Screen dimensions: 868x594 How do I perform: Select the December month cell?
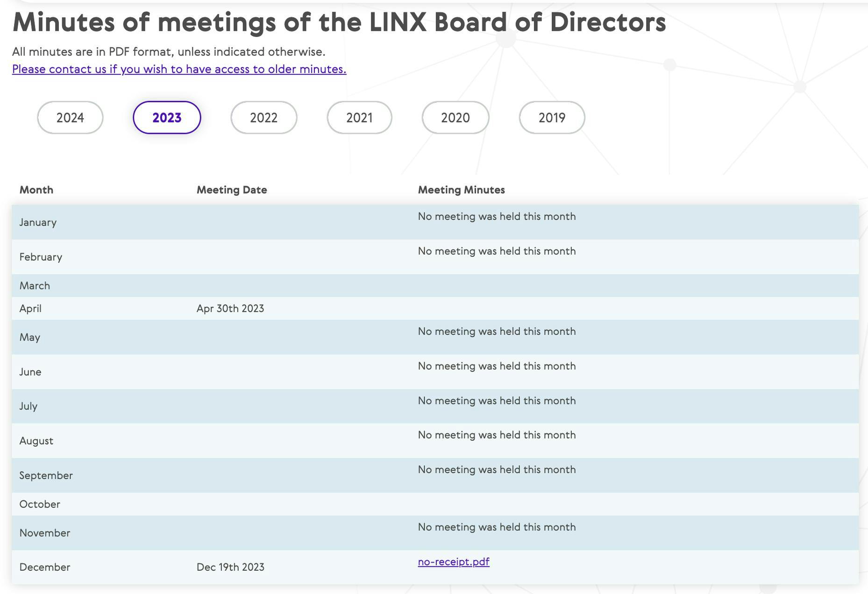(x=45, y=567)
